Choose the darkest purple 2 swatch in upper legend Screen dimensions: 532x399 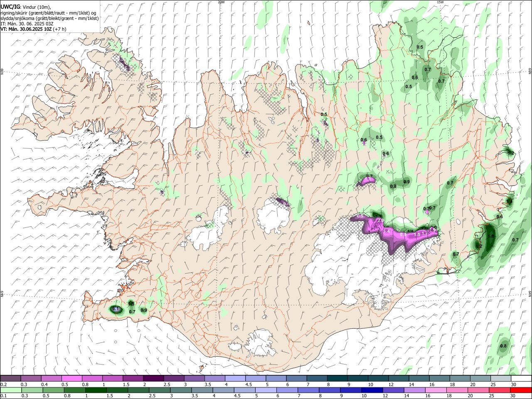pos(153,379)
